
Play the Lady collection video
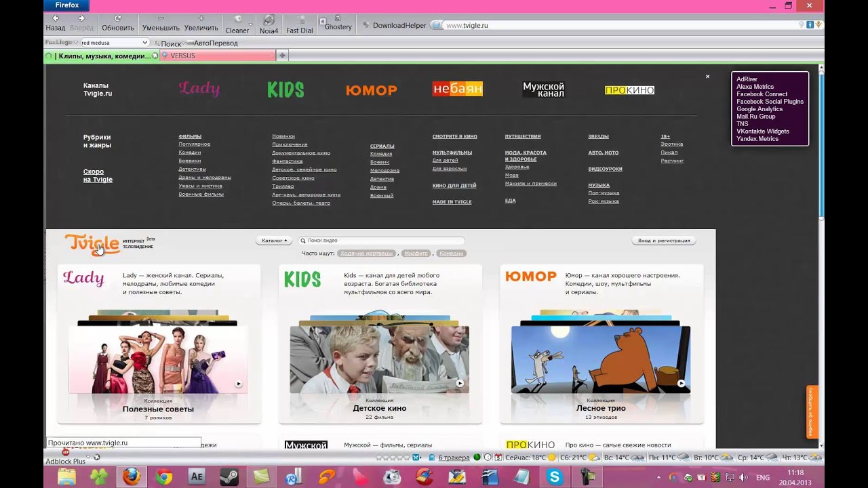[x=238, y=384]
